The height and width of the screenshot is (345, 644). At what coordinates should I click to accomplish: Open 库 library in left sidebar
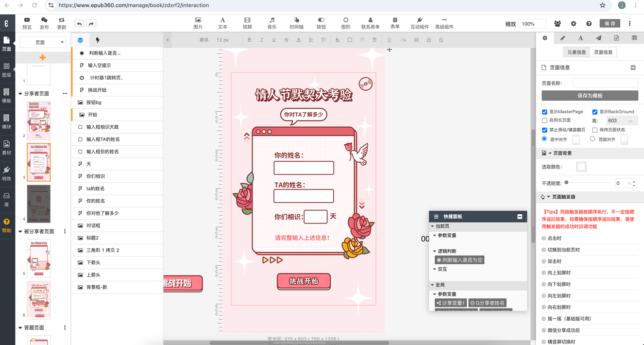point(6,199)
